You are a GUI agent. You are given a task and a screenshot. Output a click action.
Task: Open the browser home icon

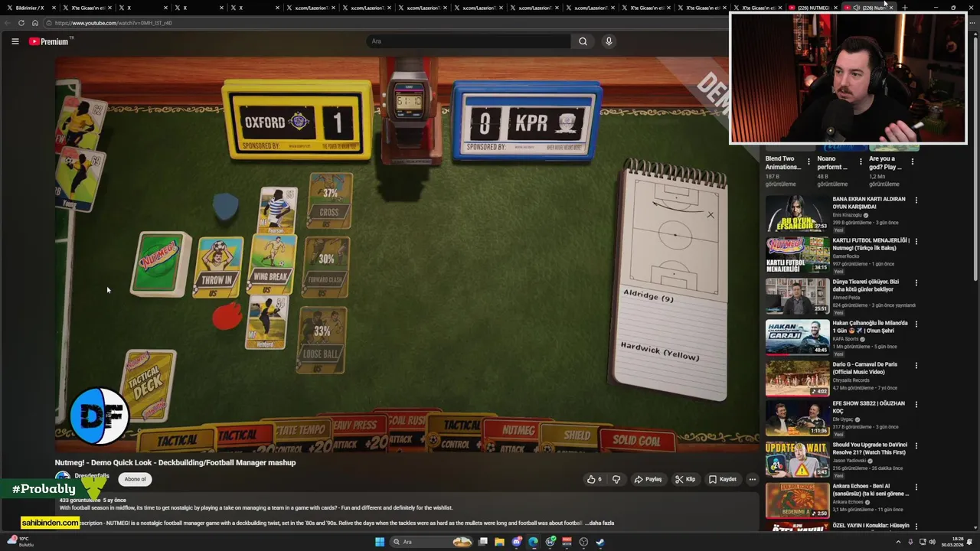click(34, 23)
